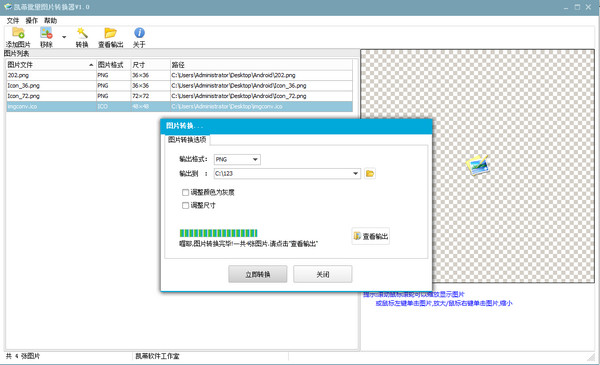Image resolution: width=600 pixels, height=365 pixels.
Task: Select the 202.png row
Action: (x=179, y=75)
